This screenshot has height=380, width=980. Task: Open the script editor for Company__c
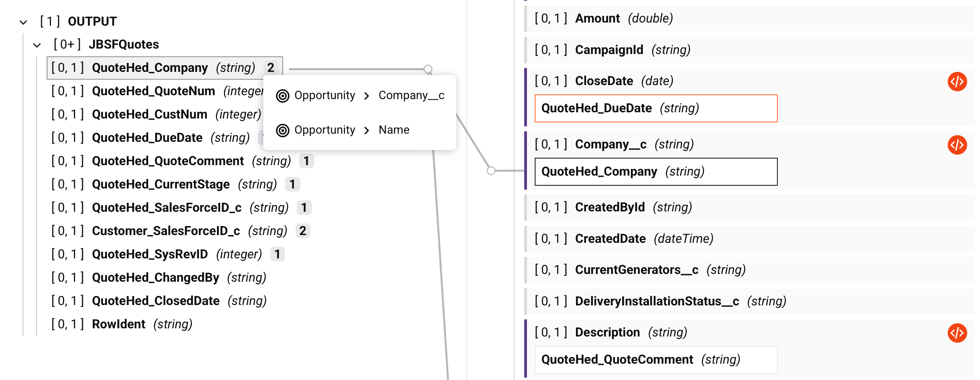tap(957, 145)
